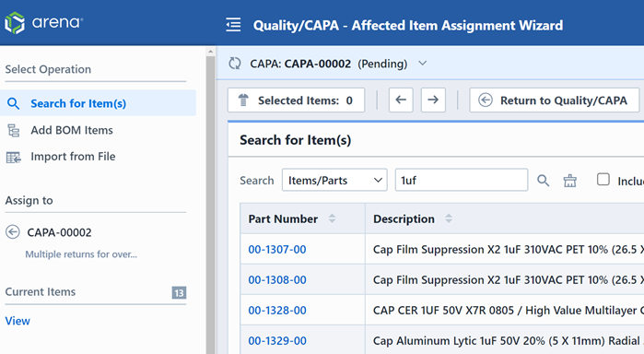
Task: Click the sidebar vertical scrollbar
Action: [210, 205]
